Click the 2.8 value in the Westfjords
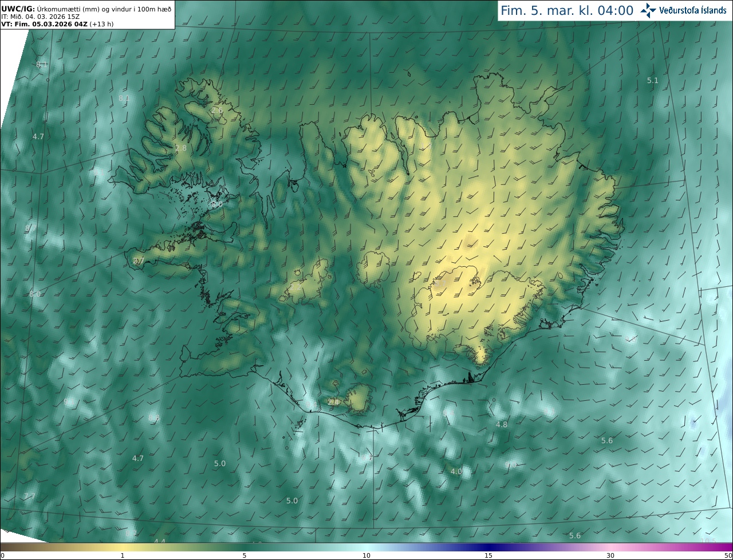The image size is (733, 560). (181, 148)
